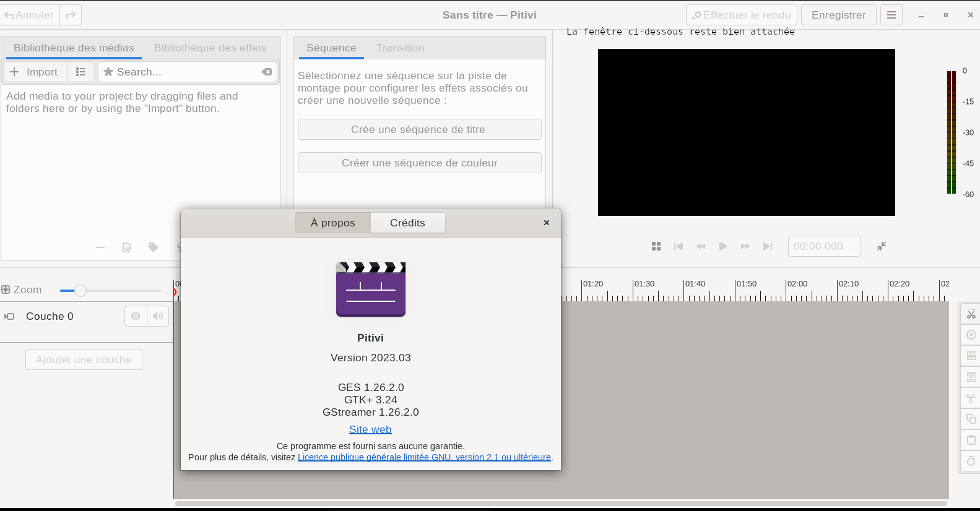Viewport: 980px width, 511px height.
Task: Switch to the Crédits tab
Action: [407, 223]
